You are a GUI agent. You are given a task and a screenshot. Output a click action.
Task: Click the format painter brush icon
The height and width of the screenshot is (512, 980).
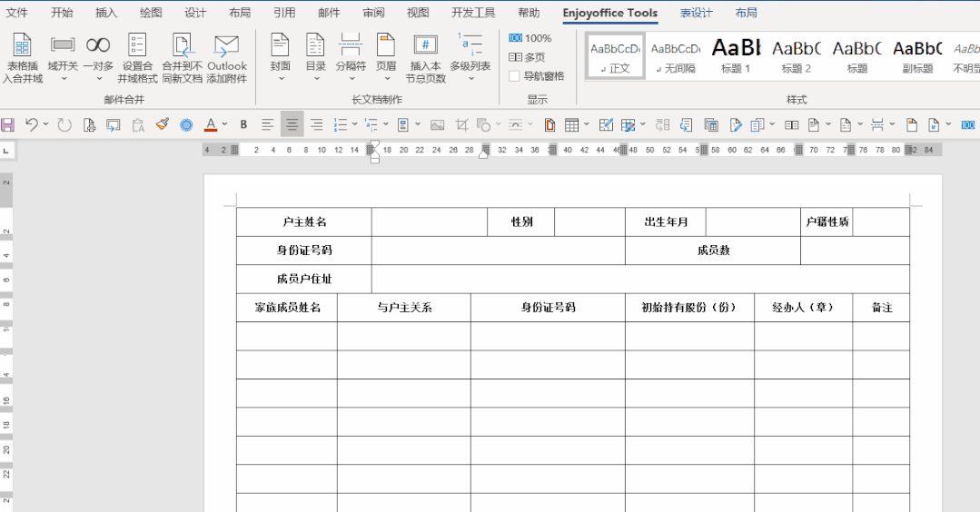[x=163, y=124]
